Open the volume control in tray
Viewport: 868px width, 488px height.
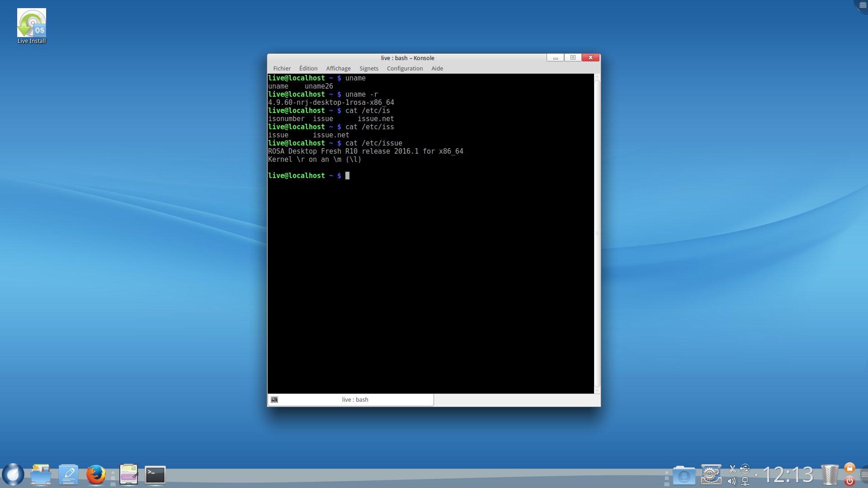tap(731, 481)
